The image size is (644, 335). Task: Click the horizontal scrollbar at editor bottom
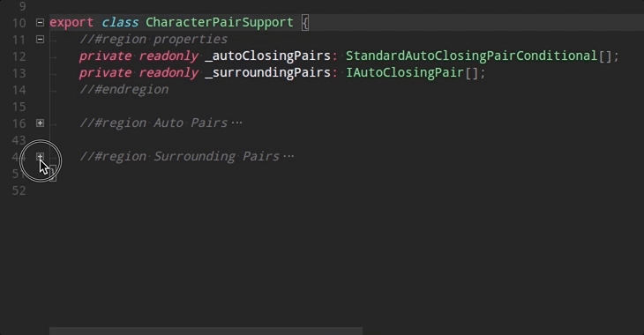[206, 331]
